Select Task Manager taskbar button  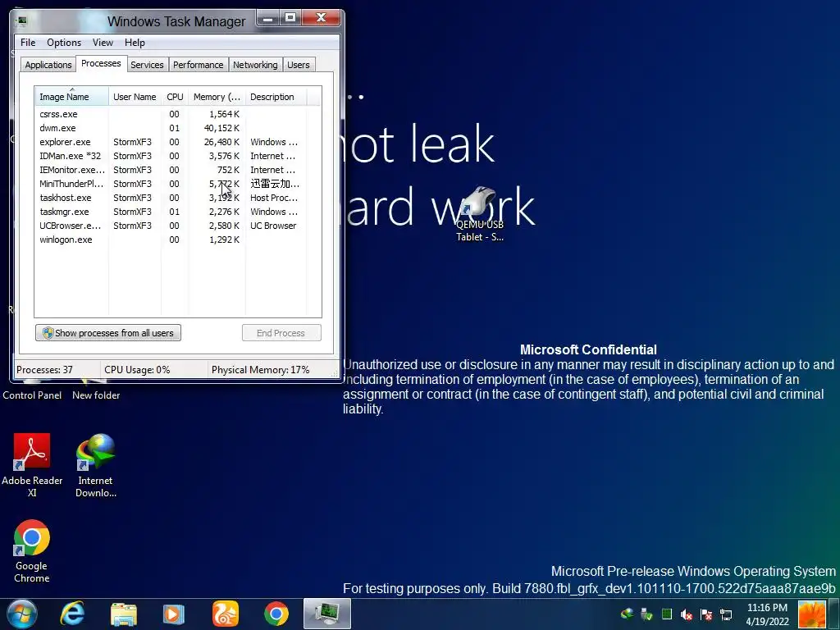(x=327, y=614)
